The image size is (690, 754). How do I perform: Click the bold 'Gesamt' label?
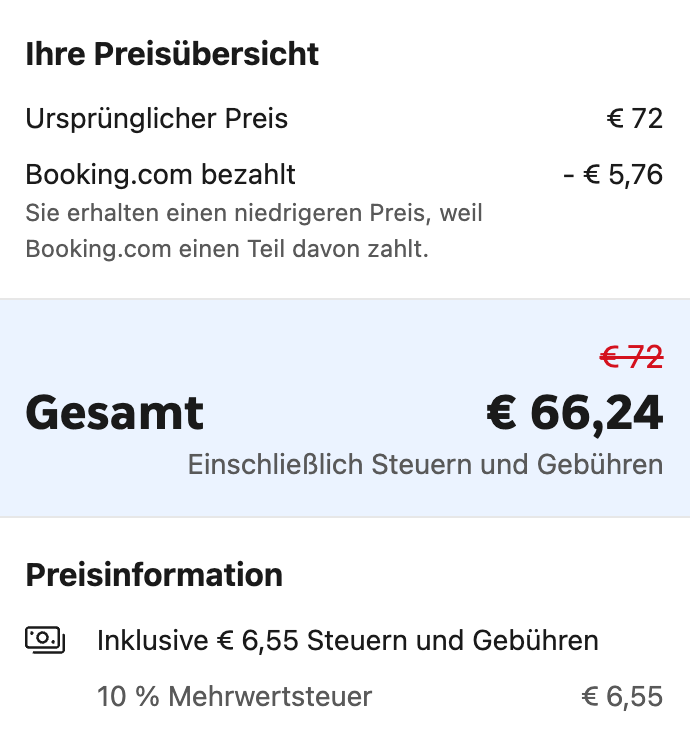coord(115,413)
